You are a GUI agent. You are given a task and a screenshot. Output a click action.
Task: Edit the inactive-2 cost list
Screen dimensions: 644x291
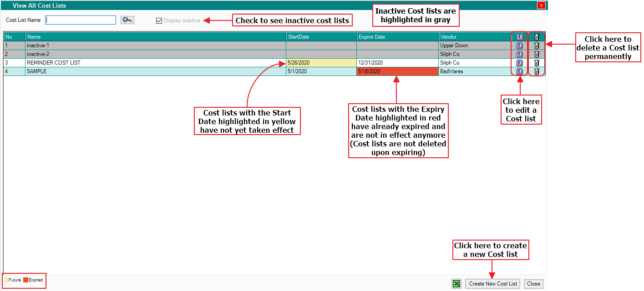[x=519, y=54]
